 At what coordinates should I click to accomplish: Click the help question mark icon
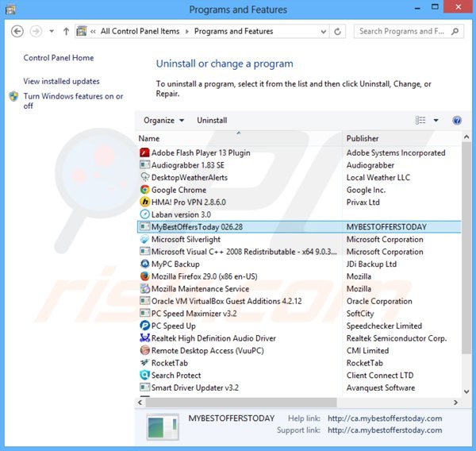point(457,121)
